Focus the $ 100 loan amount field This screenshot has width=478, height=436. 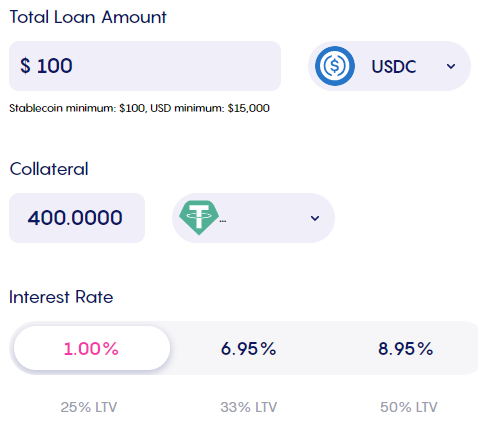(145, 66)
